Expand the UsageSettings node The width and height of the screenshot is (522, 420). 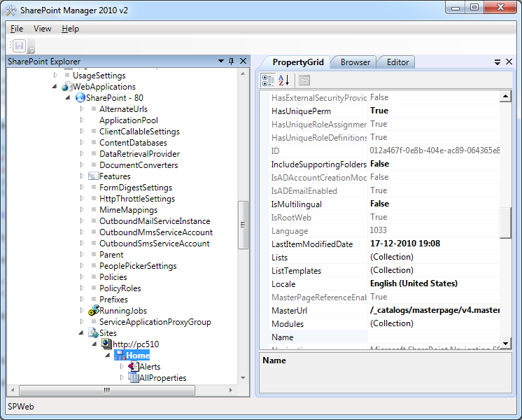click(55, 76)
